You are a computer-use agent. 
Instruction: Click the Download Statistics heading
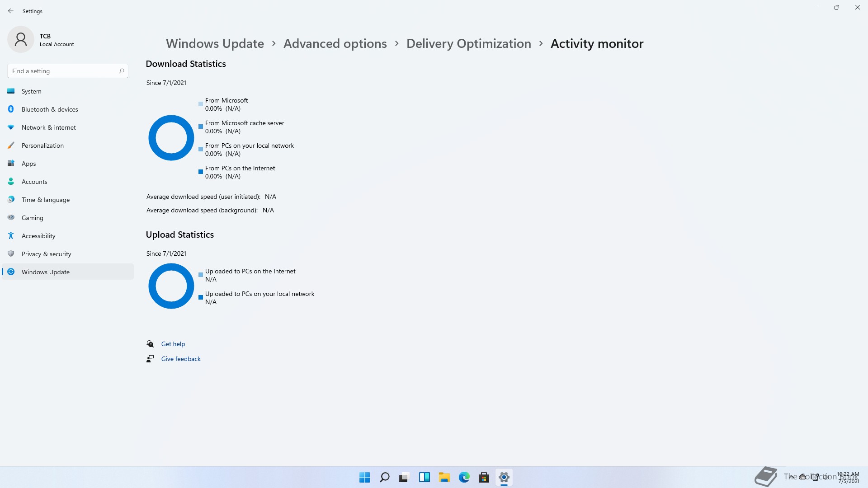point(186,64)
